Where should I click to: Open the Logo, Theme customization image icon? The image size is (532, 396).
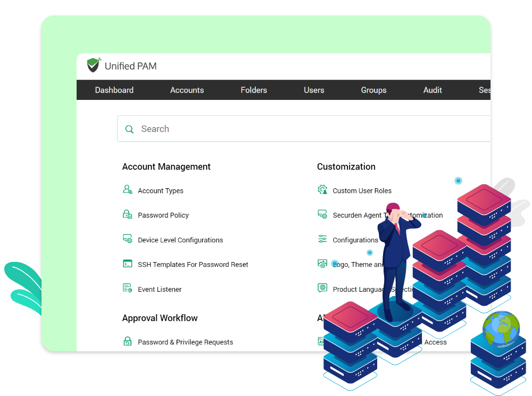click(322, 264)
